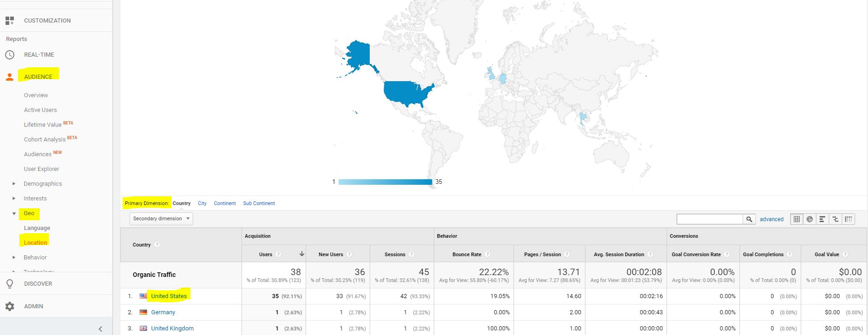Open the Discover lightbulb icon
The width and height of the screenshot is (868, 335).
click(10, 284)
